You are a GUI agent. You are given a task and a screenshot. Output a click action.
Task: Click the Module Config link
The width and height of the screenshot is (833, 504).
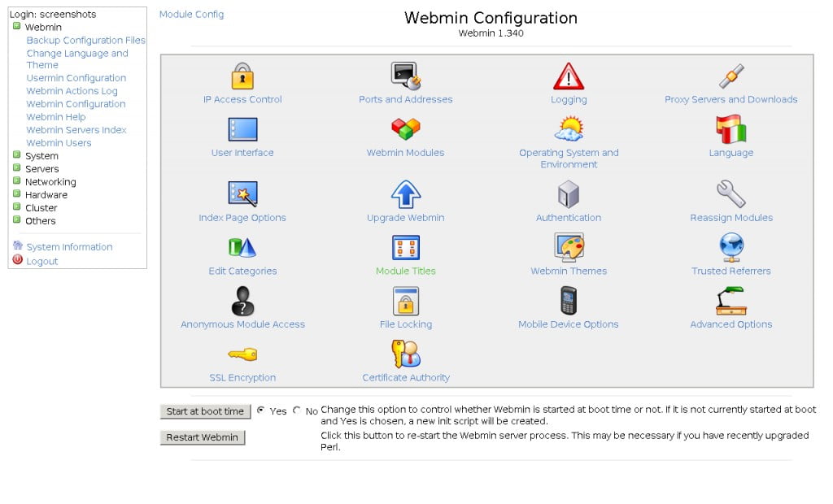pyautogui.click(x=191, y=15)
